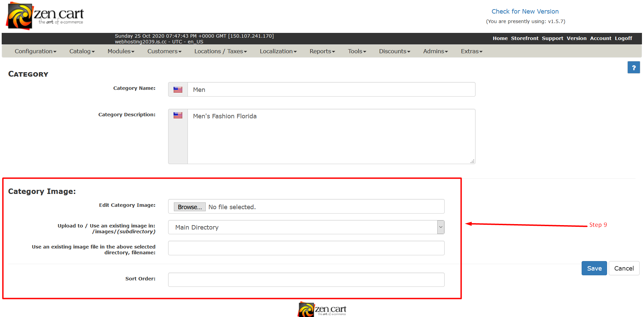Open the Reports dropdown
644x317 pixels.
322,51
